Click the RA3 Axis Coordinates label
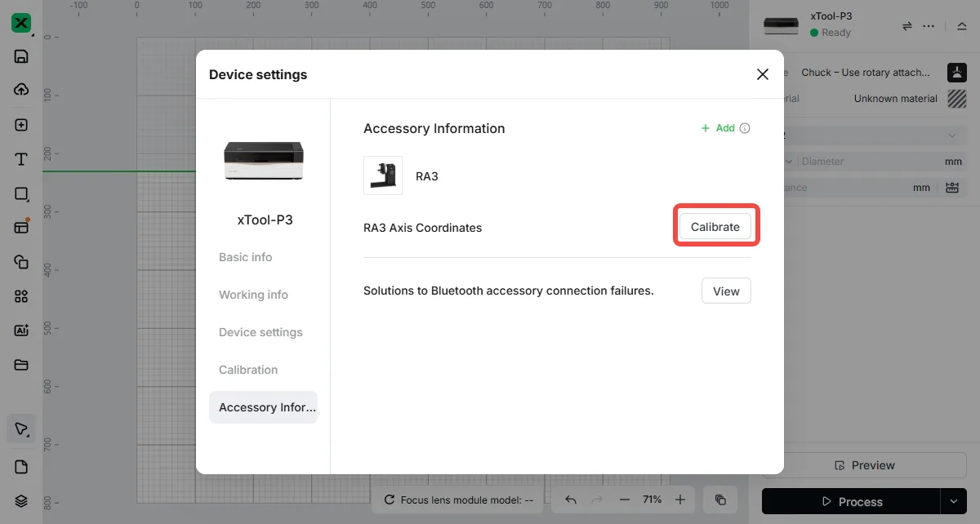 (422, 228)
